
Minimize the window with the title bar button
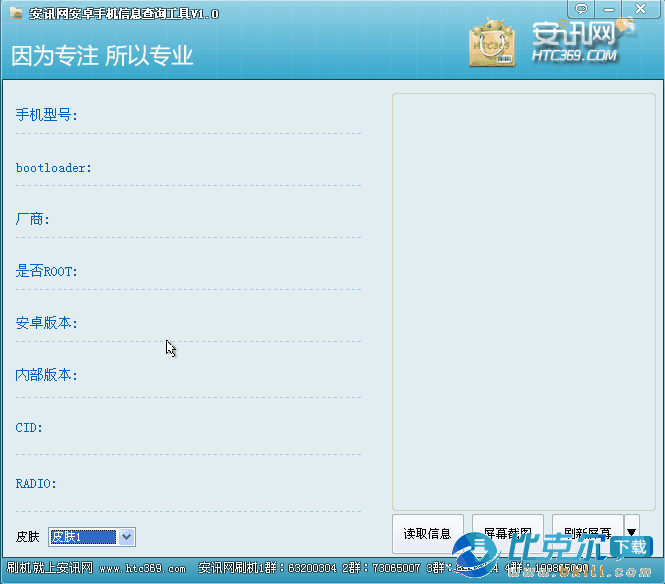pos(612,9)
